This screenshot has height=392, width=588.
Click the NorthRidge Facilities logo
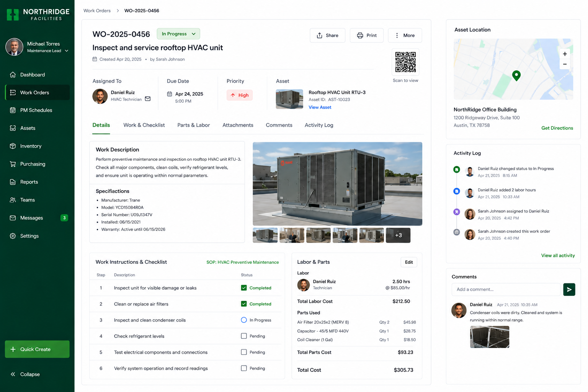pos(38,15)
